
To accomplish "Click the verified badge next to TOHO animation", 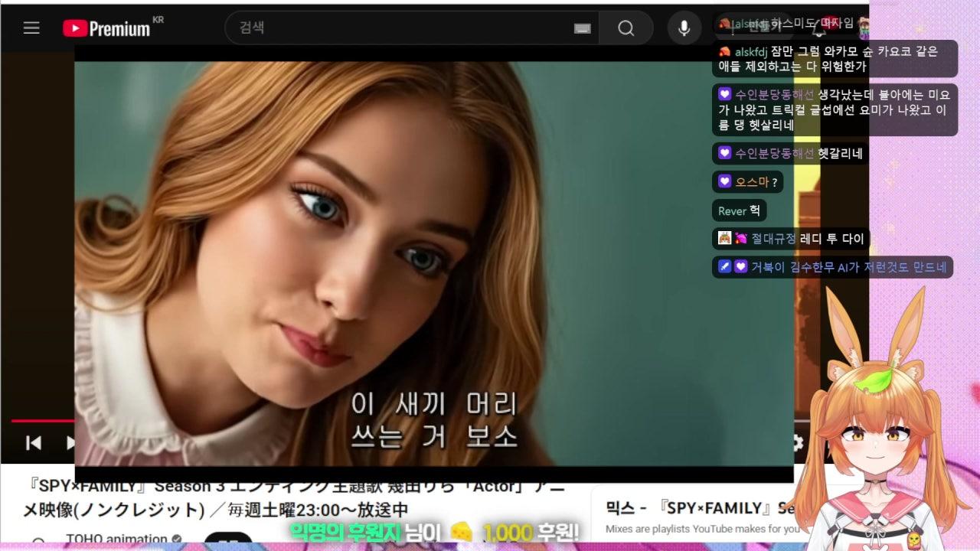I will click(x=177, y=539).
